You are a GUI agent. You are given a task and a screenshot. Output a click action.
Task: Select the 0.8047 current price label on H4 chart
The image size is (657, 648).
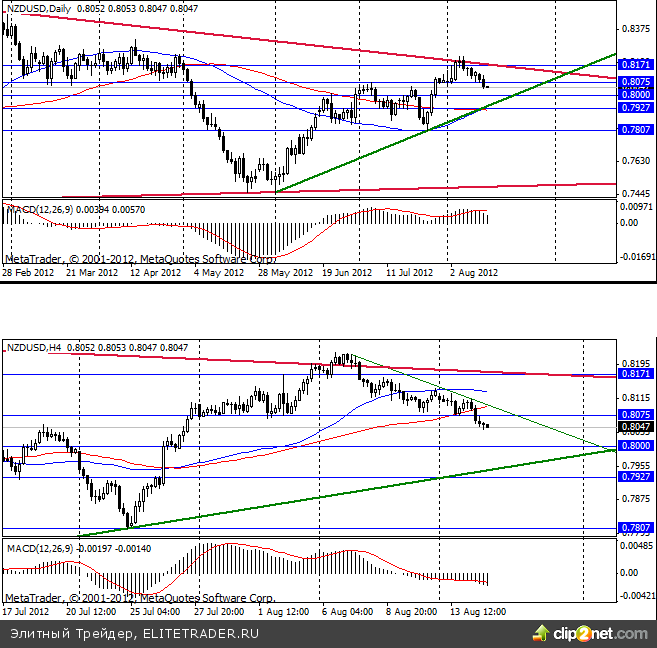pos(636,426)
